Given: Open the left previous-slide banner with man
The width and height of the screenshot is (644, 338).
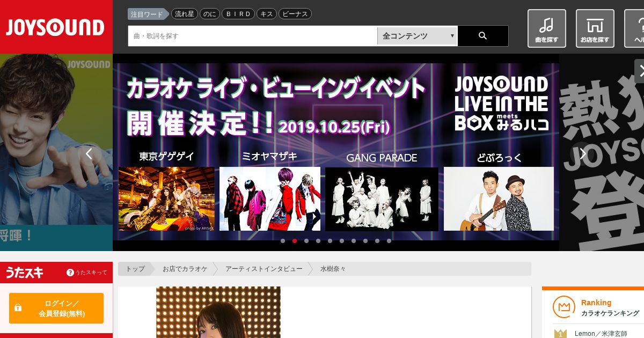Looking at the screenshot, I should (56, 152).
